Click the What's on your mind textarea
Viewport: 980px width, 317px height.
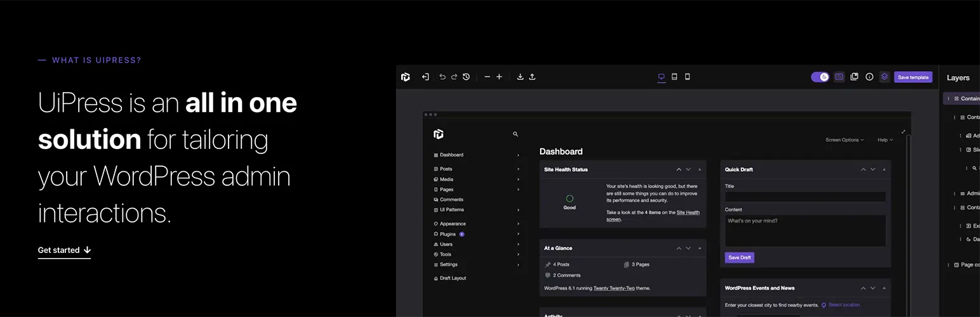tap(805, 231)
